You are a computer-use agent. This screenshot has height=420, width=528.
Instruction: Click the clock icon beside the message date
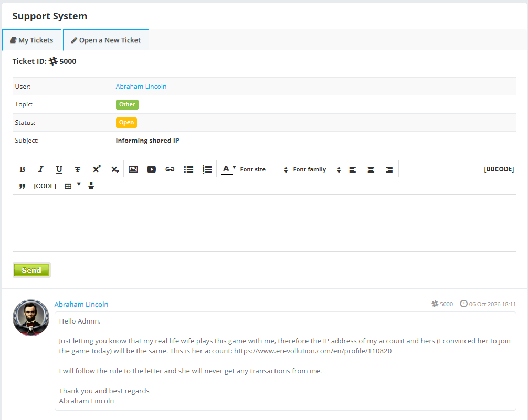(x=463, y=304)
